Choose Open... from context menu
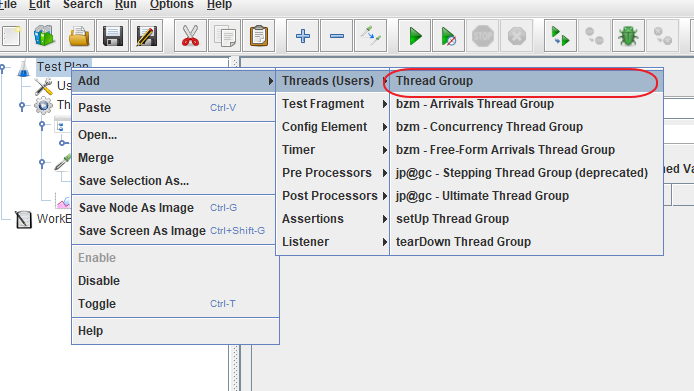This screenshot has width=694, height=391. tap(175, 135)
